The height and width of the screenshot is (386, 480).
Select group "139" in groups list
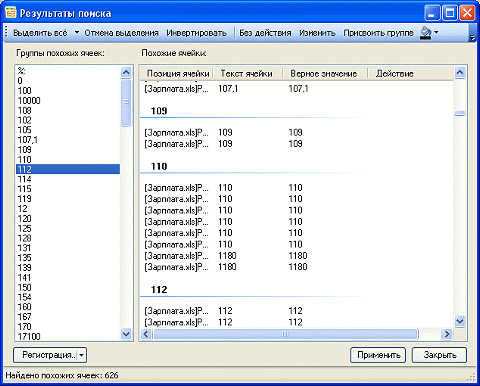68,268
